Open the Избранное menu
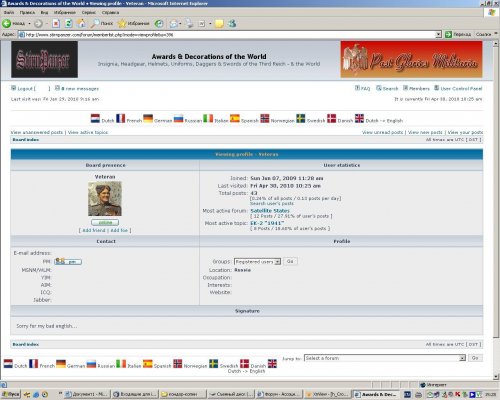500x400 pixels. [x=65, y=12]
